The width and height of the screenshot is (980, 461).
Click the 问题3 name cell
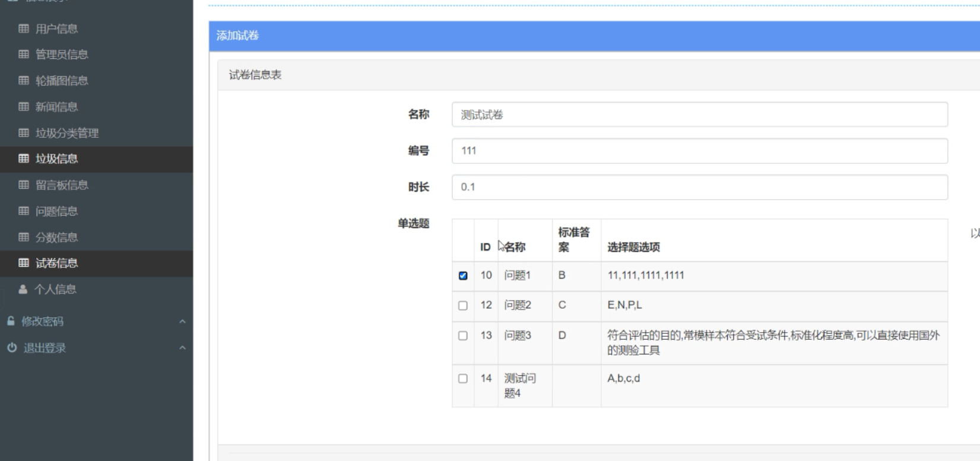pyautogui.click(x=518, y=336)
